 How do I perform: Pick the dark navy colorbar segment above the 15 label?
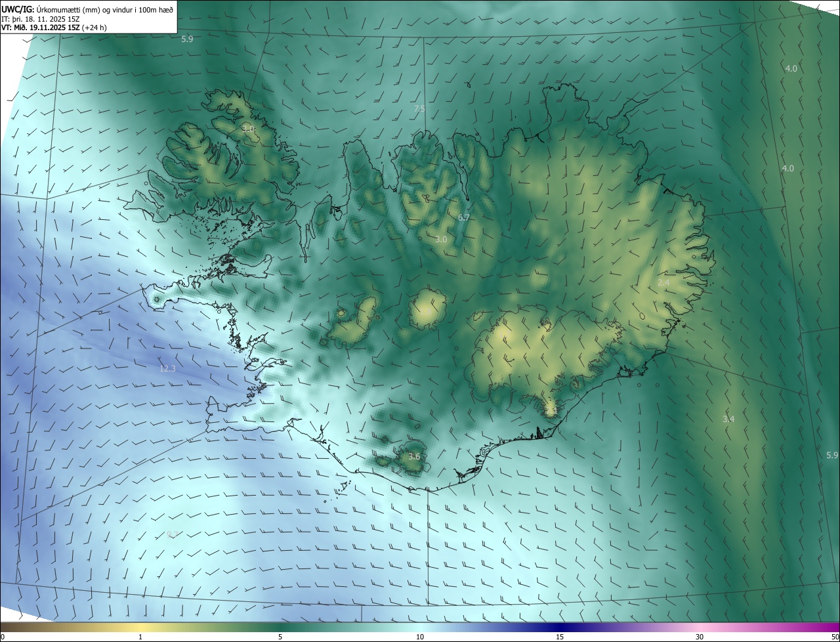(560, 627)
